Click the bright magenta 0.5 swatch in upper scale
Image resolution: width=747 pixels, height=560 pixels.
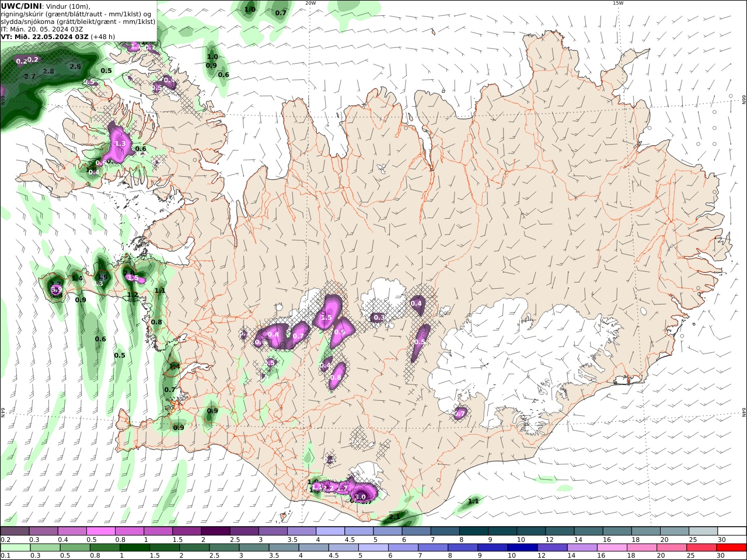click(100, 531)
